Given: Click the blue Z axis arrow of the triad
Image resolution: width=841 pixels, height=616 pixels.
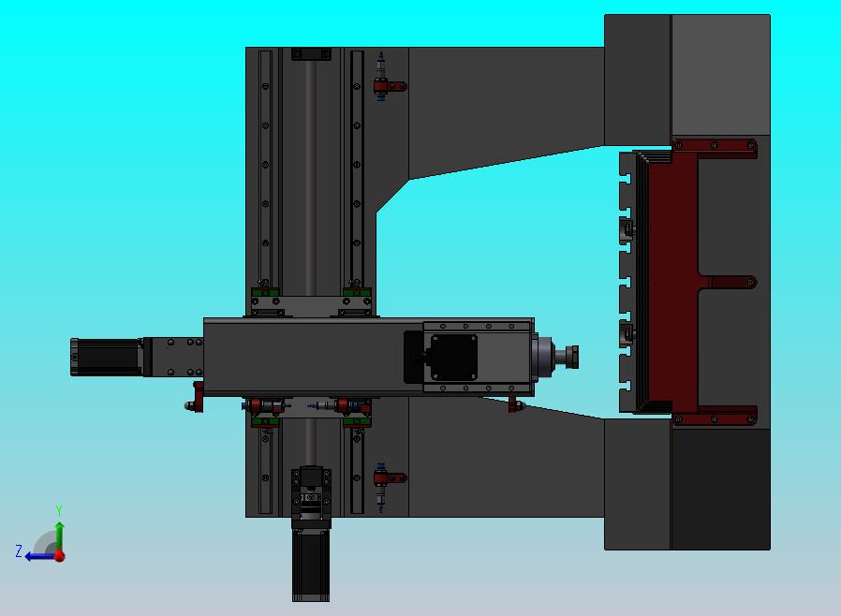Looking at the screenshot, I should coord(38,556).
